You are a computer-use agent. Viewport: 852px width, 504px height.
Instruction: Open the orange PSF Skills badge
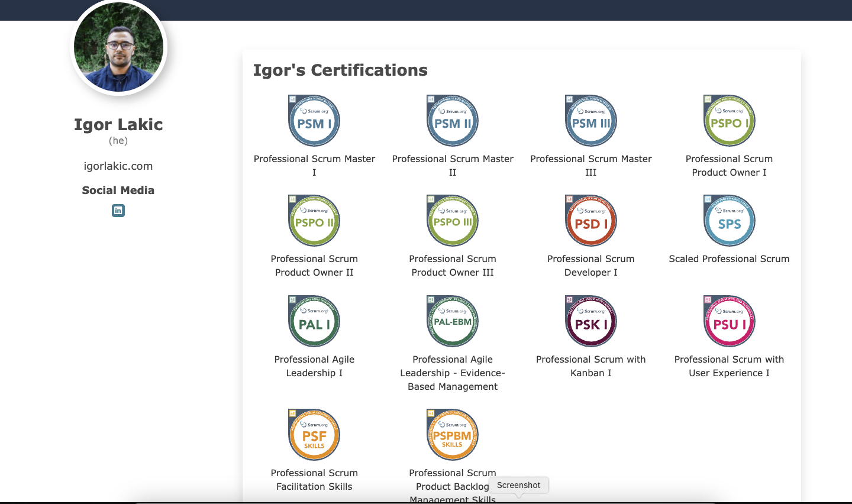[314, 435]
